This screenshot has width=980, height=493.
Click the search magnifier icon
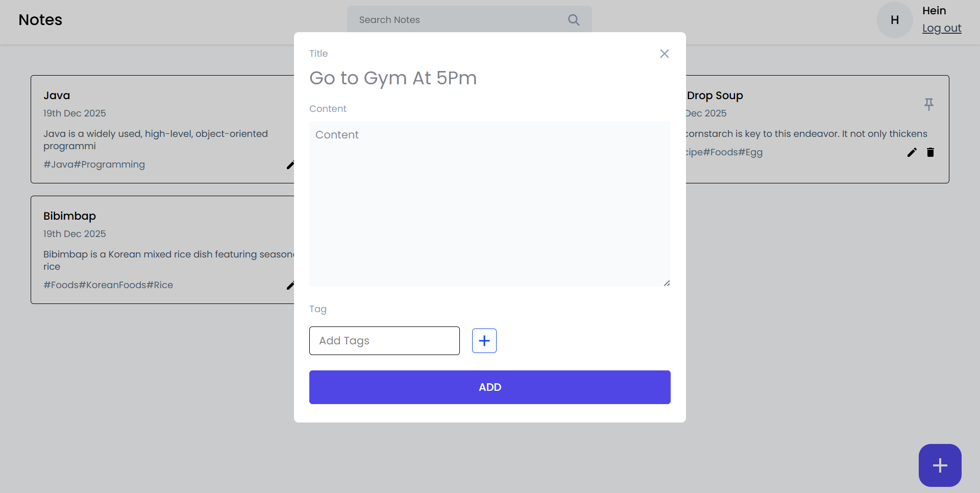pos(574,20)
